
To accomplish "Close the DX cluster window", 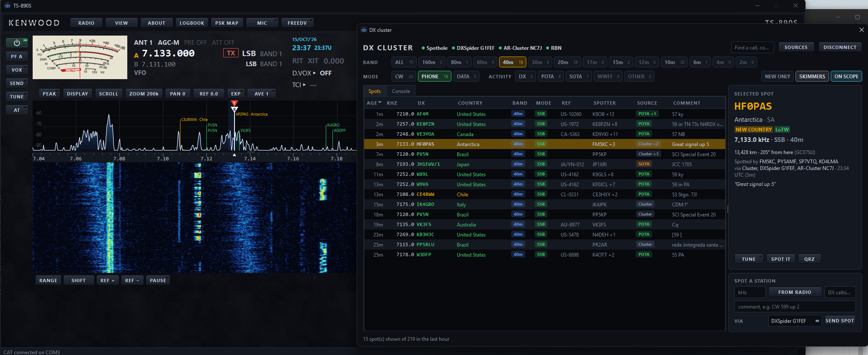I will tap(861, 30).
